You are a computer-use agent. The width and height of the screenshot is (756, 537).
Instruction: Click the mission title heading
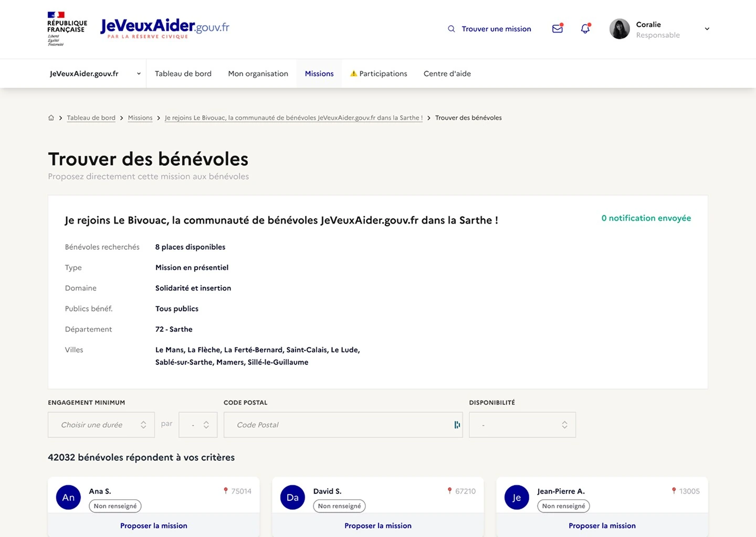click(x=281, y=220)
